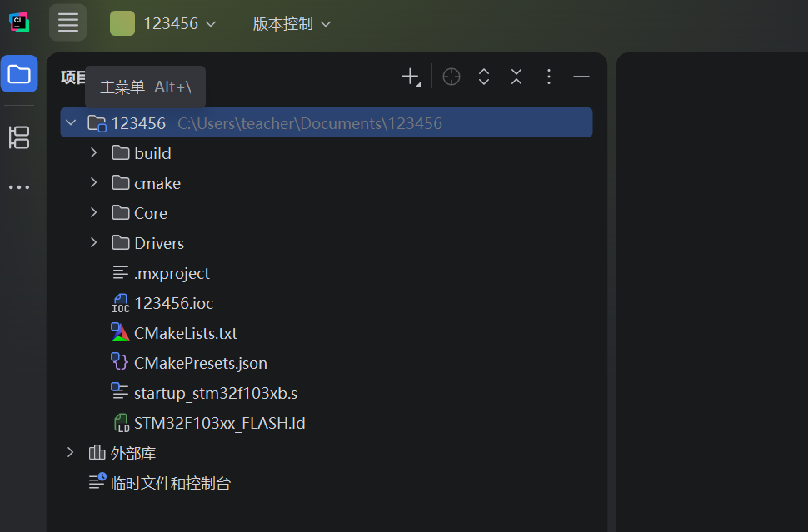This screenshot has width=808, height=532.
Task: Click the STM32F103xx_FLASH.ld linker icon
Action: click(121, 423)
